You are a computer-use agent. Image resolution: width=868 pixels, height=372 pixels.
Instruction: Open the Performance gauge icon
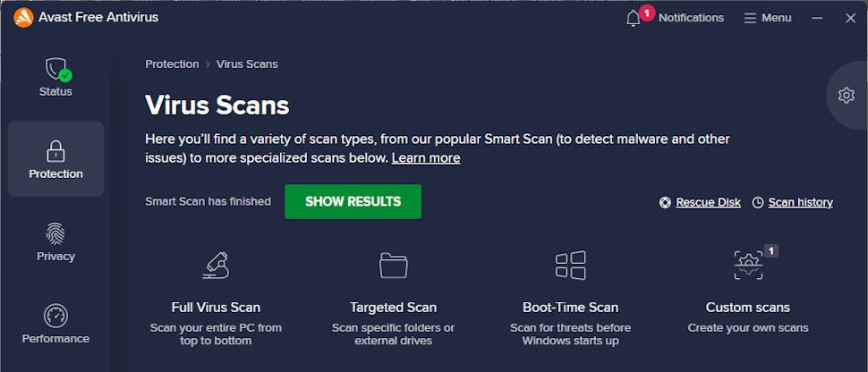[55, 316]
